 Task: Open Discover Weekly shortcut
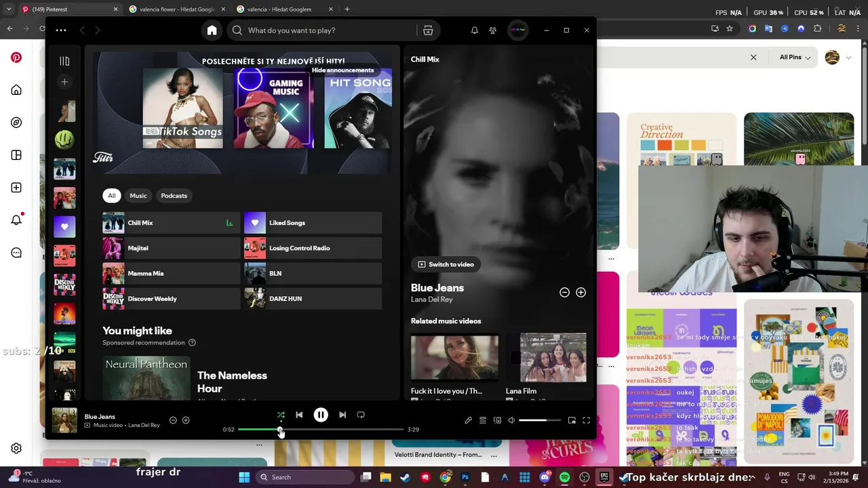click(x=171, y=299)
